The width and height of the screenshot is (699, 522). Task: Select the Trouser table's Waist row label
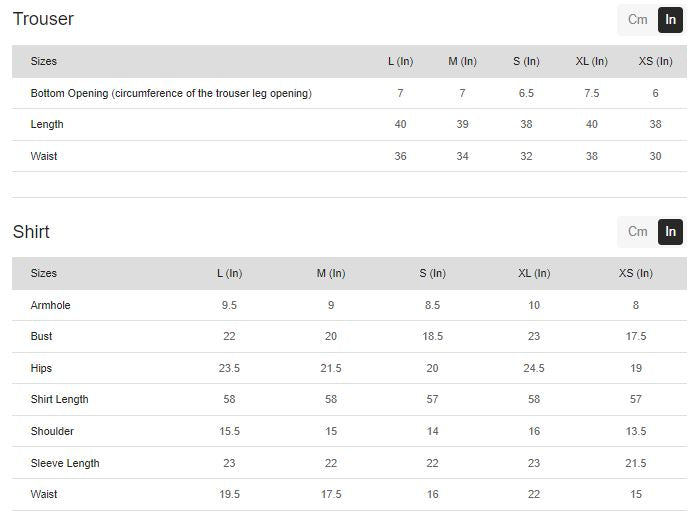pyautogui.click(x=44, y=156)
